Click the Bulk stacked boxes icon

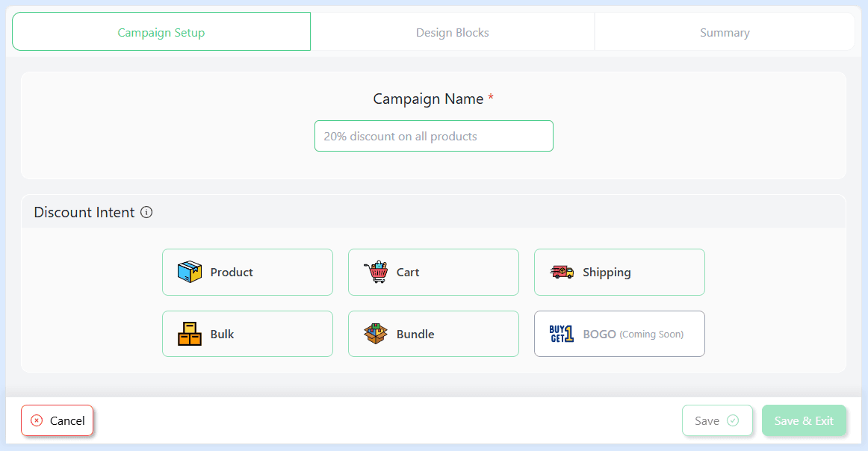tap(190, 334)
